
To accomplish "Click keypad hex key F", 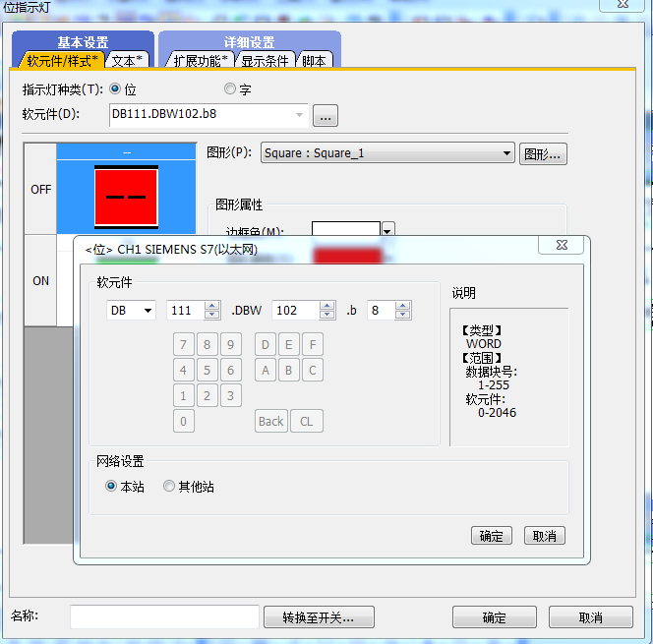I will tap(313, 344).
